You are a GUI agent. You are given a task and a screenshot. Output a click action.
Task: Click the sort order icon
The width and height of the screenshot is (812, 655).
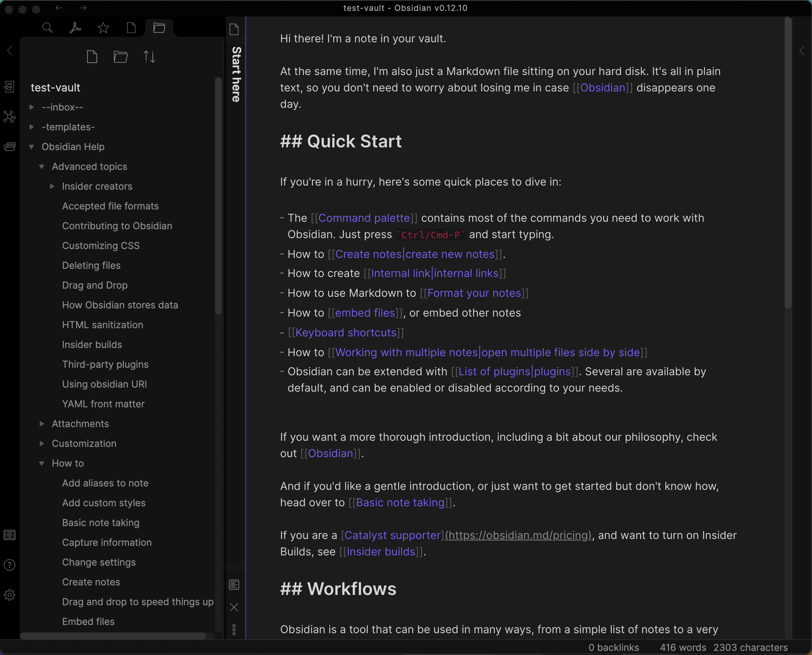149,57
